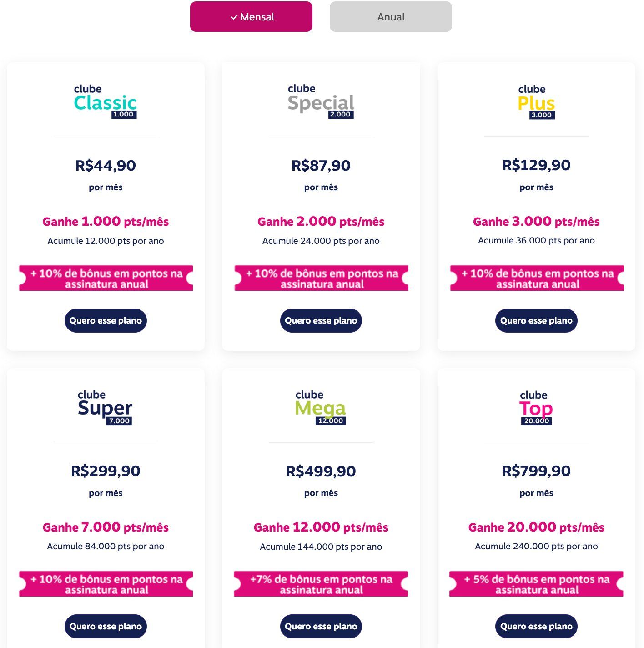This screenshot has width=644, height=648.
Task: Click the R$44,90 Classic price
Action: pos(106,165)
